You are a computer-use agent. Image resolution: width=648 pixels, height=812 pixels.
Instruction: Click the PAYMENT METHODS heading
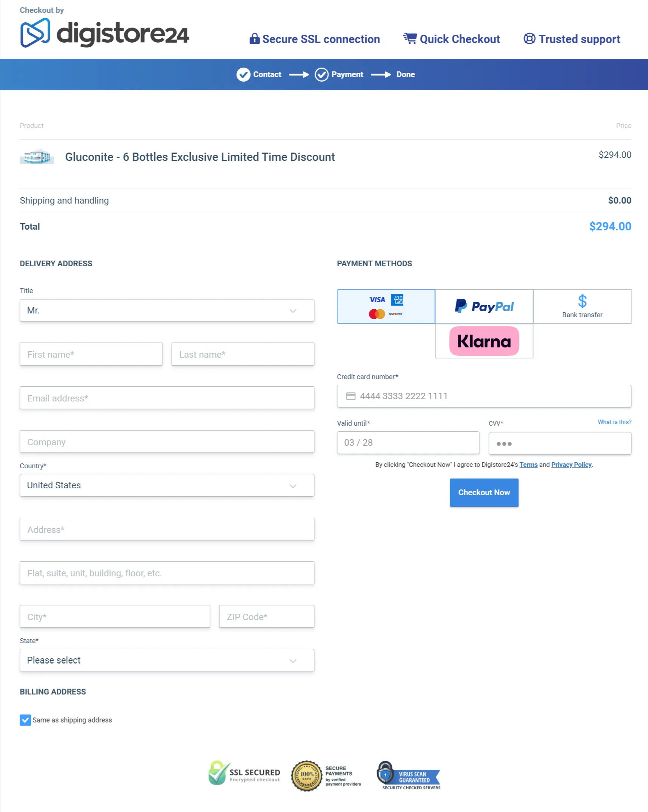pos(374,264)
